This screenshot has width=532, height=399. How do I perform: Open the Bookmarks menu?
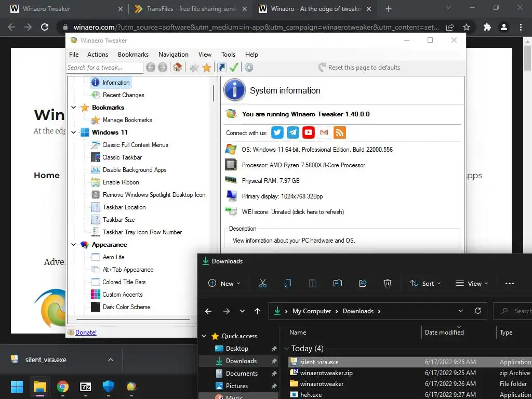point(134,54)
